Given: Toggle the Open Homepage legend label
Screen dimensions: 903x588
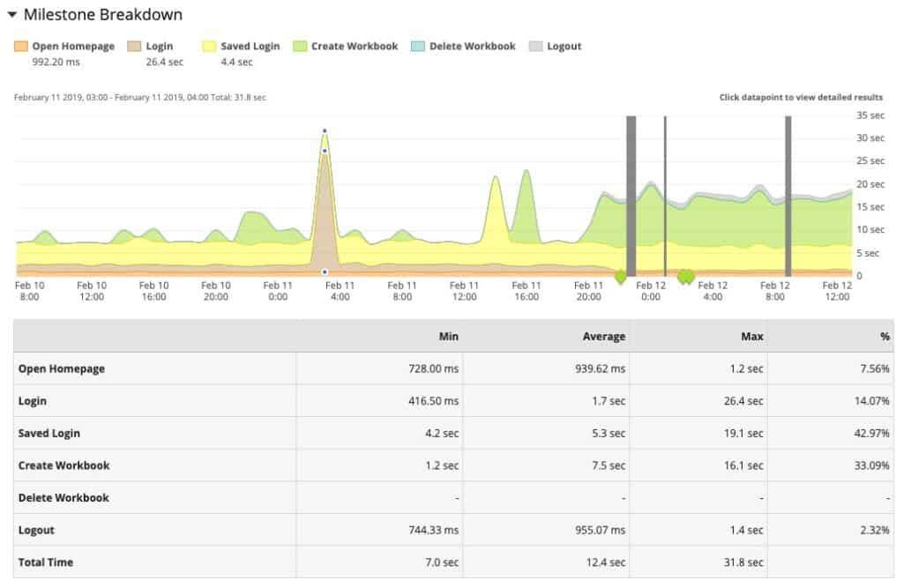Looking at the screenshot, I should pos(73,46).
